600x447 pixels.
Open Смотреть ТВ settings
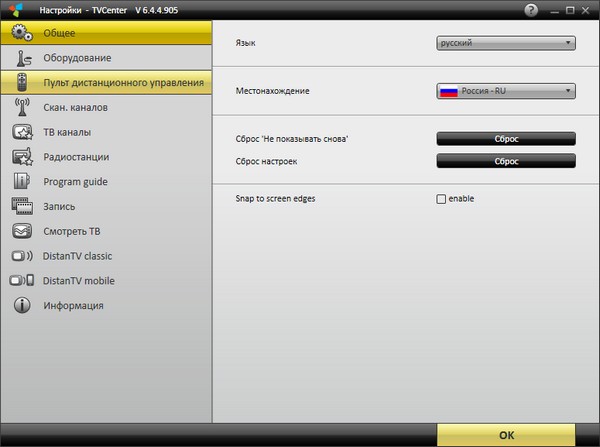[106, 231]
